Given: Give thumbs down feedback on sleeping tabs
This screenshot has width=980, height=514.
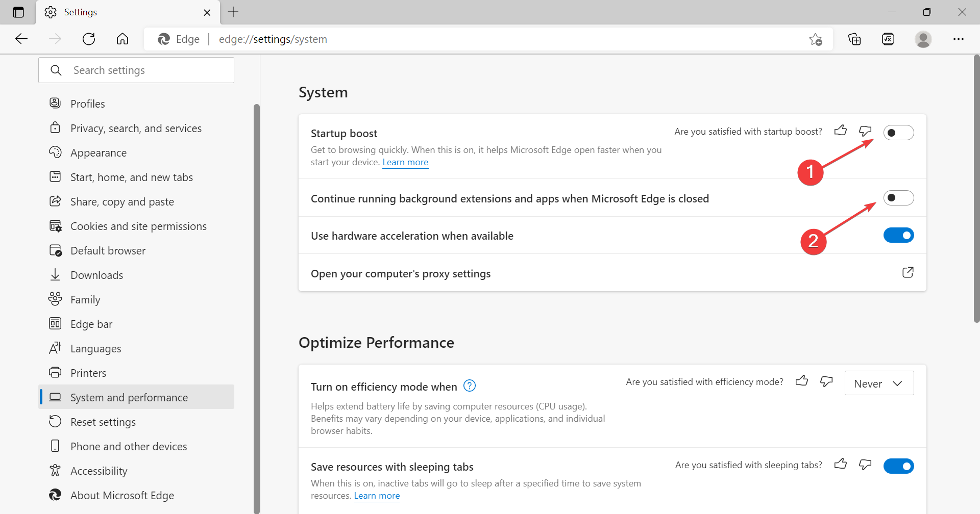Looking at the screenshot, I should point(865,465).
